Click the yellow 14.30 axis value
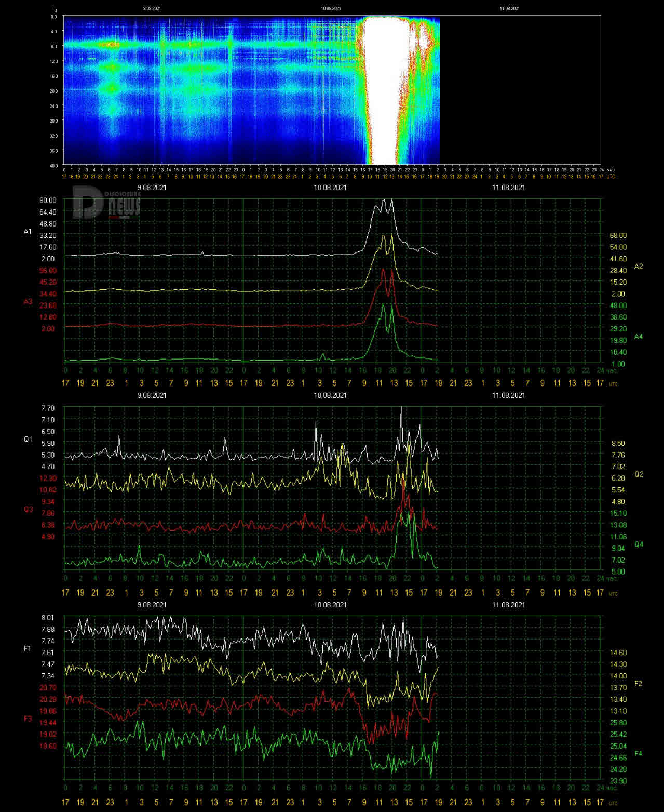Screen dimensions: 664x812 coord(618,664)
